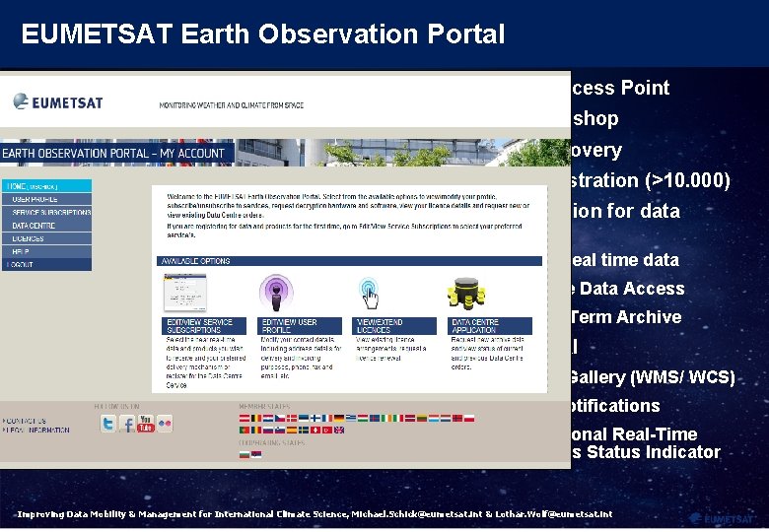Click the pointing hand licences icon
The image size is (769, 532).
point(370,293)
